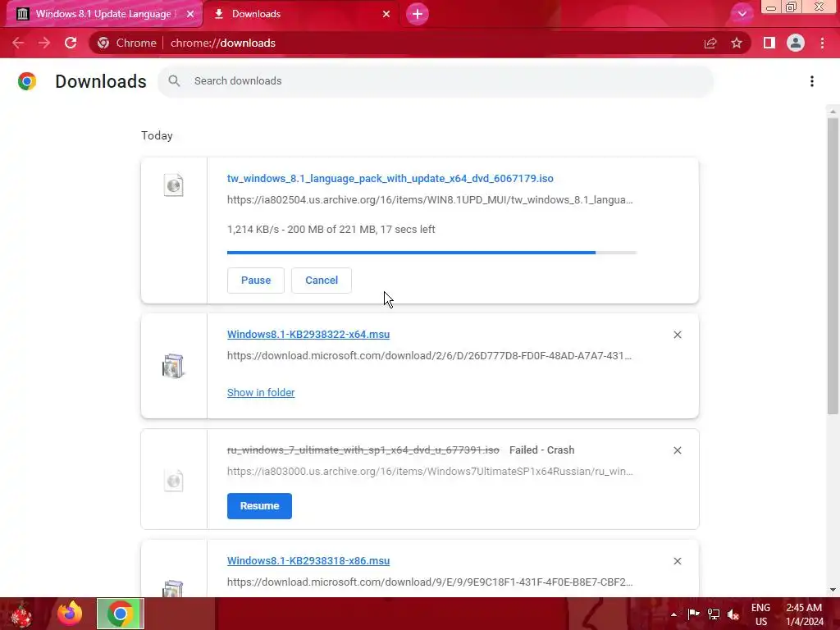Open the share page icon in address bar
This screenshot has height=630, width=840.
(710, 43)
